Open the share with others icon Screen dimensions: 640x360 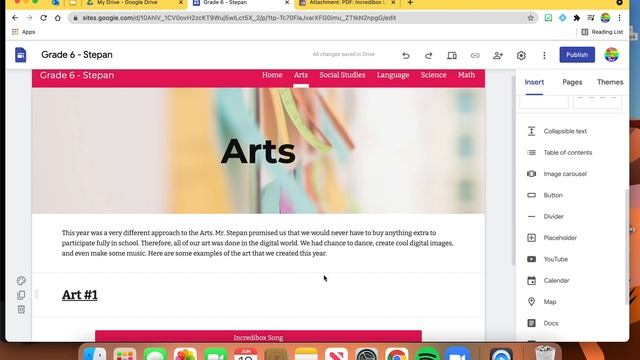coord(498,55)
